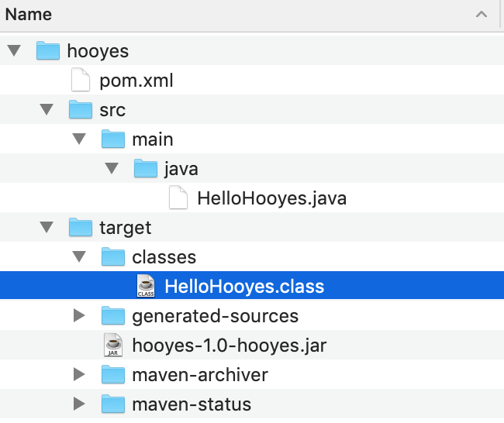Screen dimensions: 504x423
Task: Click the maven-status folder icon
Action: point(113,404)
